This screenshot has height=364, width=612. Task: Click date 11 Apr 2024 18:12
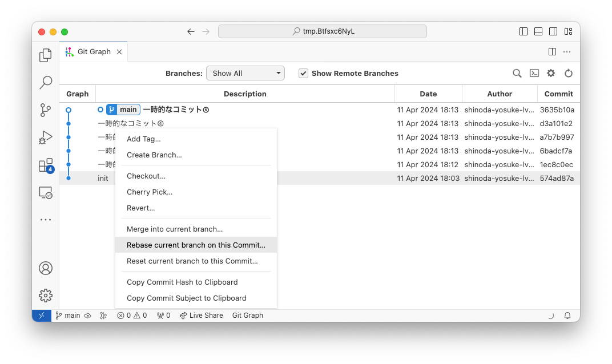[x=428, y=165]
